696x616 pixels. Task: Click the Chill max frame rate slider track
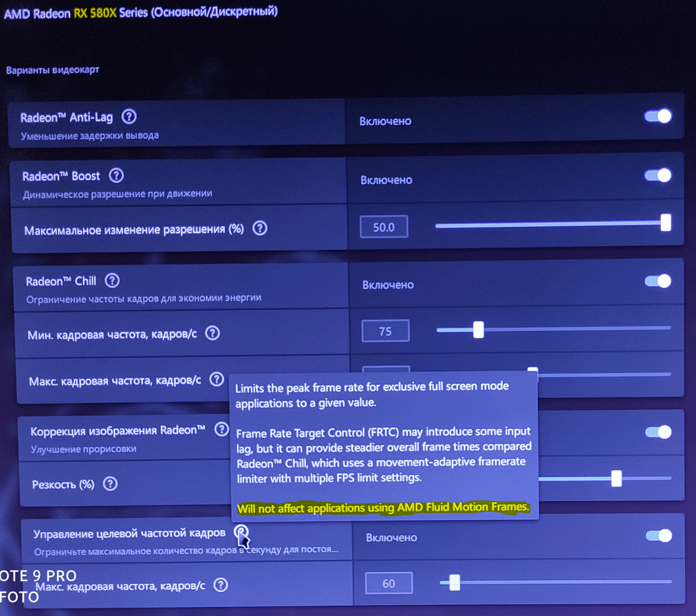pyautogui.click(x=604, y=375)
